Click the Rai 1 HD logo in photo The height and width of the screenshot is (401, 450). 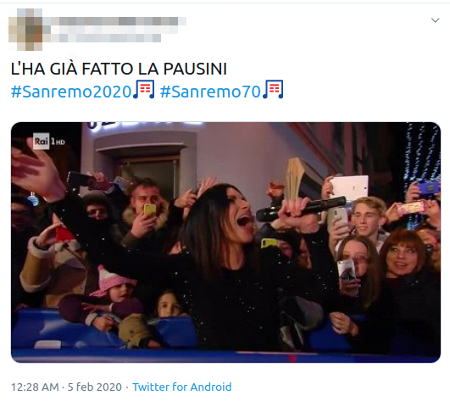49,141
